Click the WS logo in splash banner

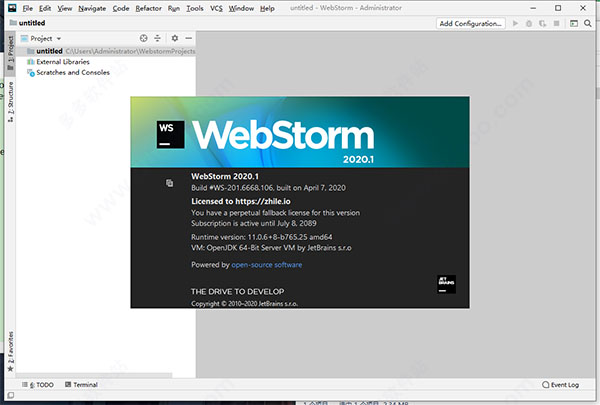(x=170, y=134)
